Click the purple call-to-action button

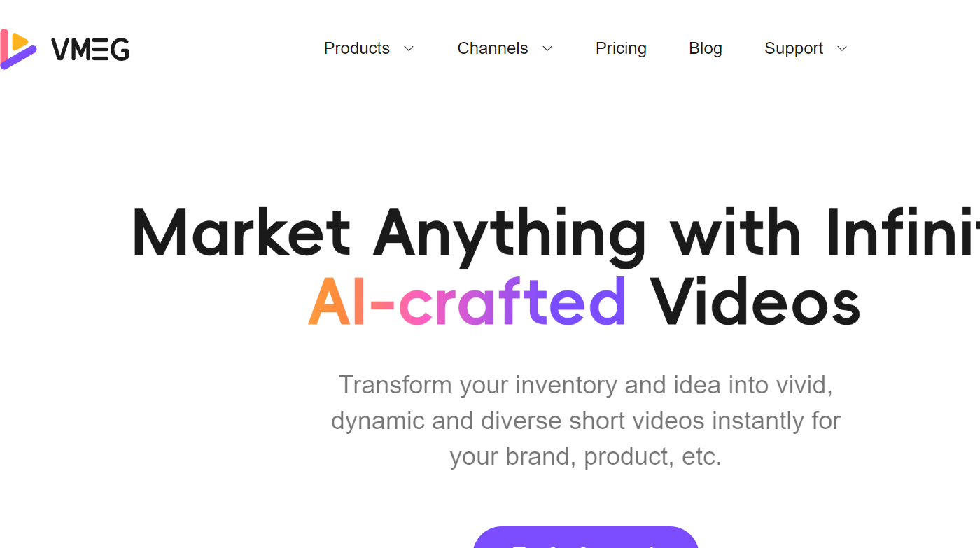coord(586,538)
